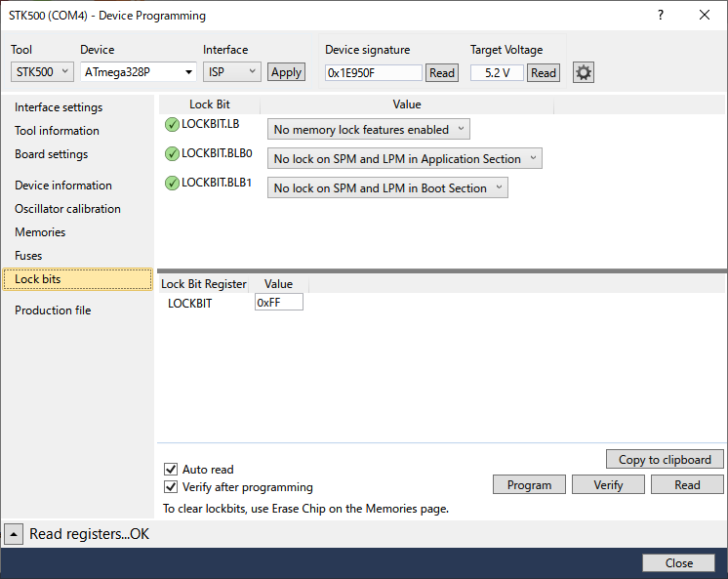
Task: Open the Tool STK500 dropdown
Action: point(42,72)
